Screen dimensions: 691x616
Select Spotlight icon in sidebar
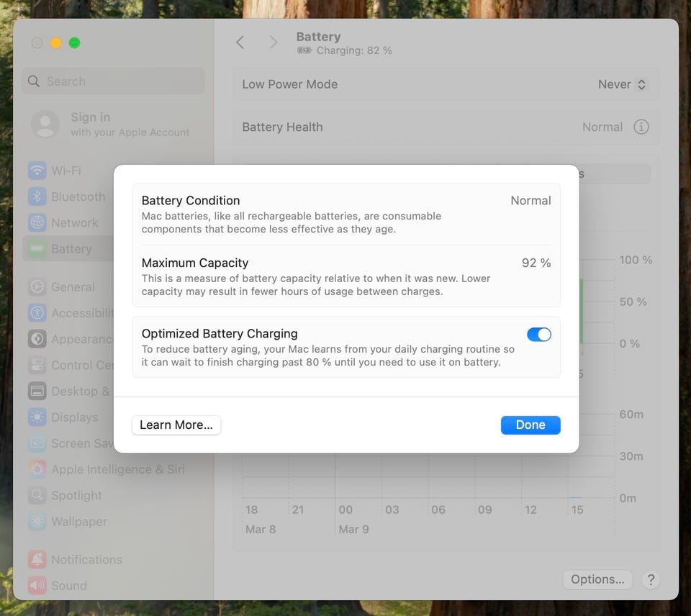[37, 495]
